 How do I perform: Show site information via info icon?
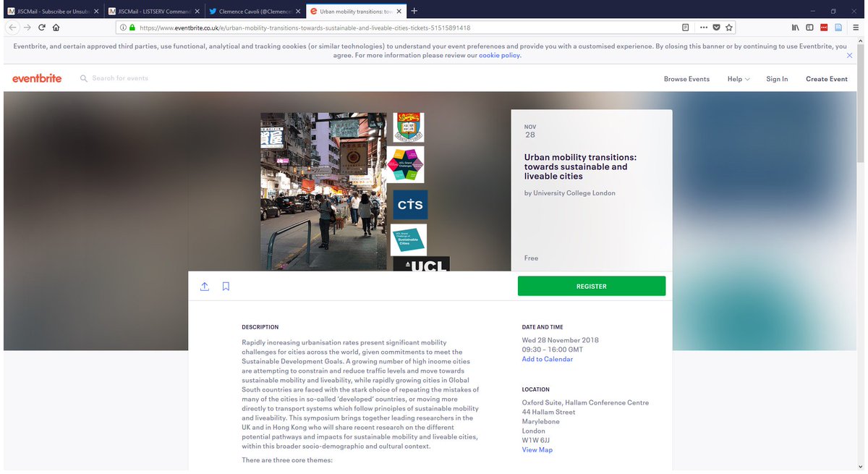tap(123, 27)
